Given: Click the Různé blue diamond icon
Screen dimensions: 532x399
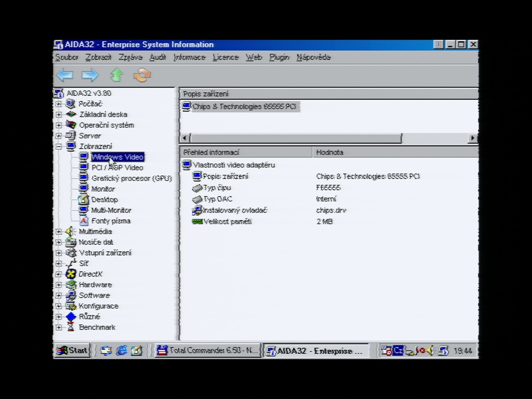Looking at the screenshot, I should 71,316.
